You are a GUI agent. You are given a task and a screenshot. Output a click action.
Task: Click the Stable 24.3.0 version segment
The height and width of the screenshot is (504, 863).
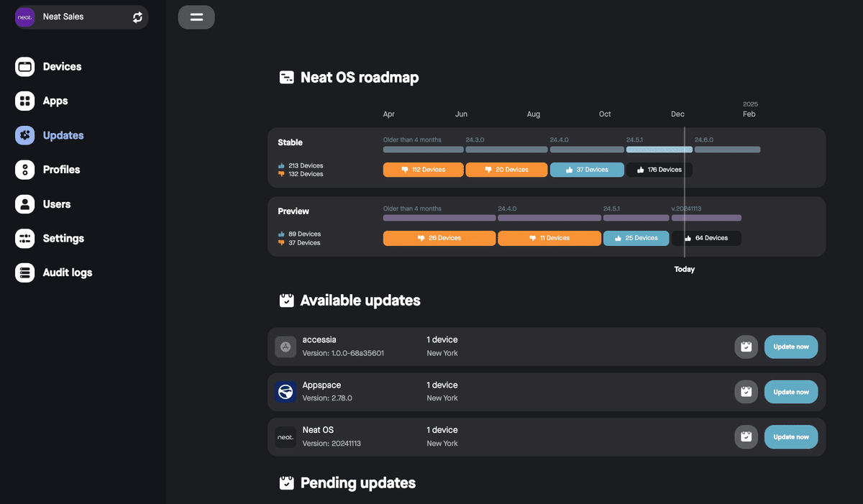(507, 150)
